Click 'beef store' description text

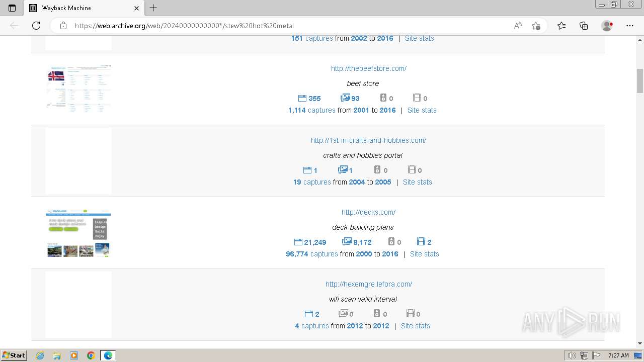pyautogui.click(x=363, y=83)
